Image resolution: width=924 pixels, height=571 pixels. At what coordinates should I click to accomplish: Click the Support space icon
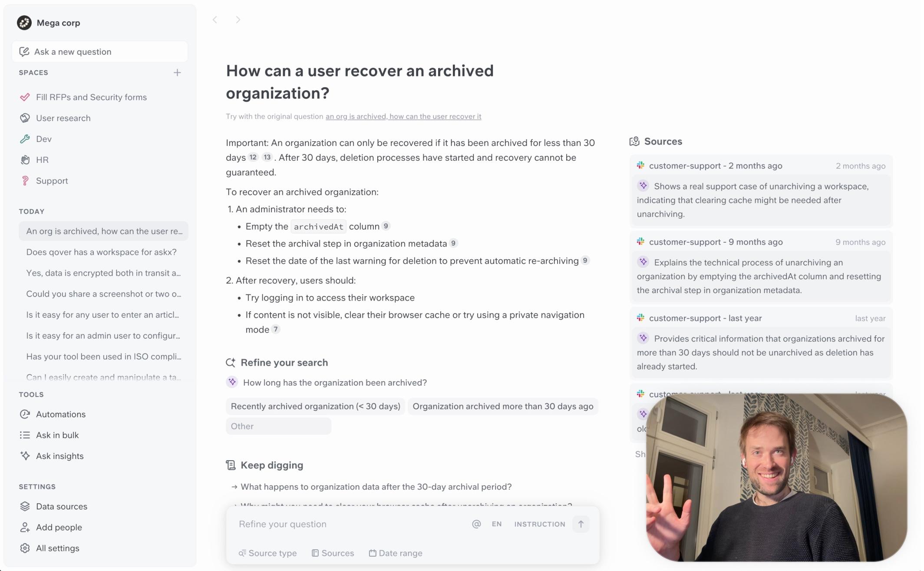pyautogui.click(x=24, y=180)
